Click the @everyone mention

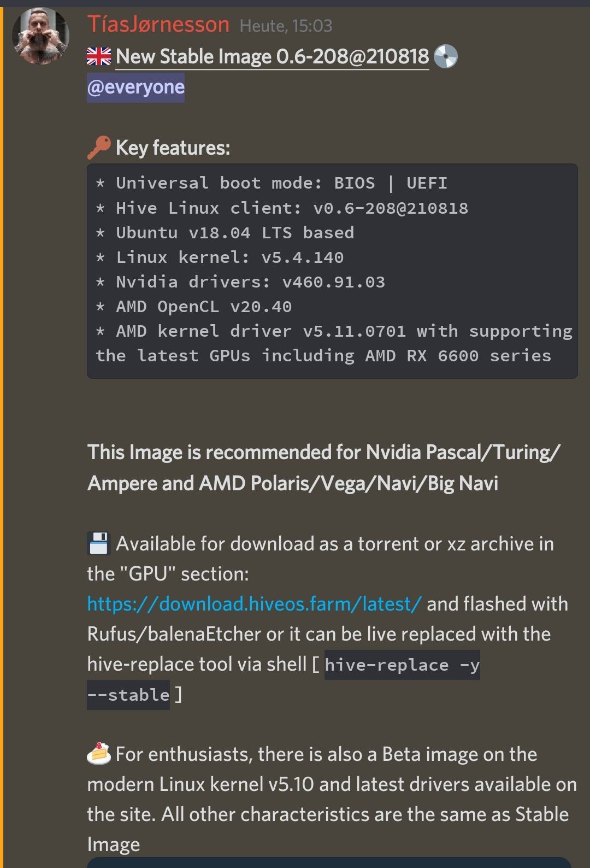pyautogui.click(x=136, y=87)
